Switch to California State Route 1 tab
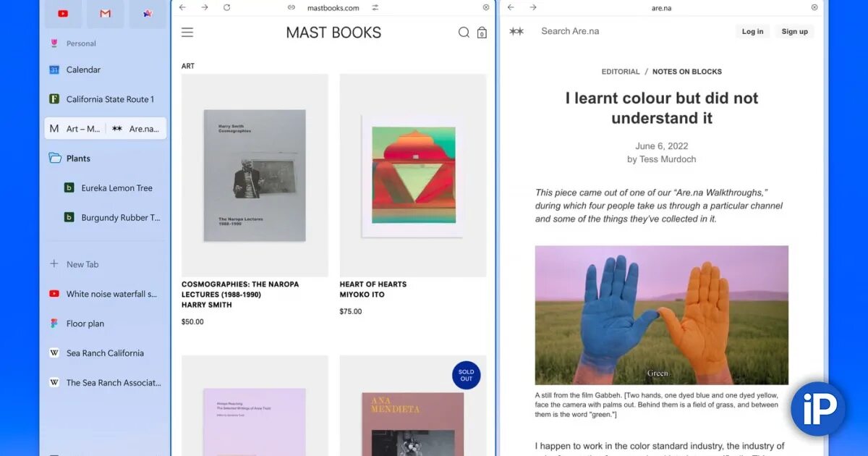 (x=106, y=99)
